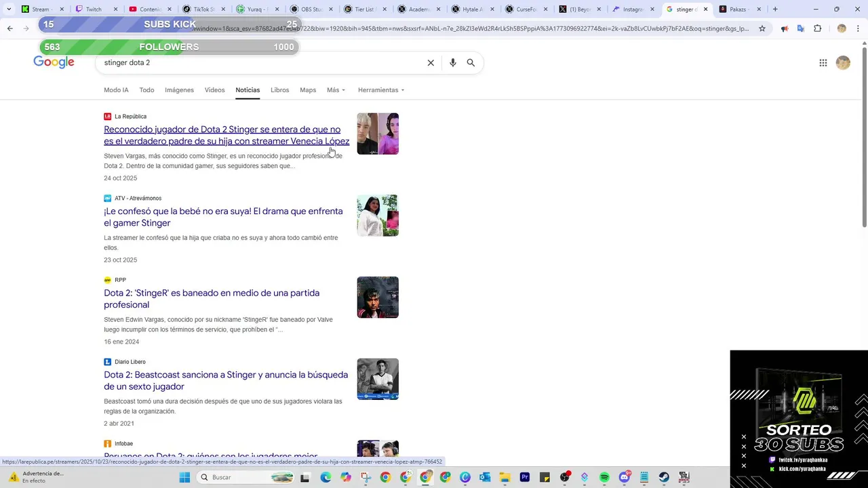This screenshot has width=868, height=488.
Task: Open Spotify from the taskbar
Action: [x=604, y=477]
